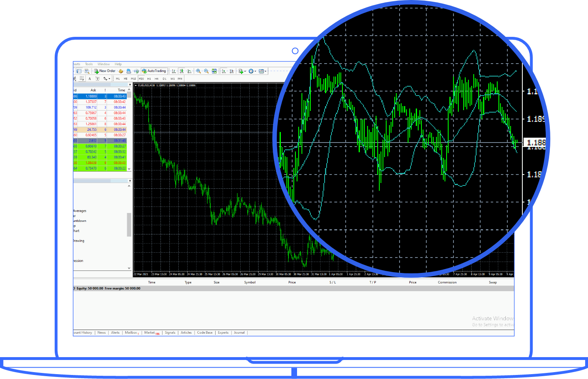Click the New Order button

tap(105, 71)
